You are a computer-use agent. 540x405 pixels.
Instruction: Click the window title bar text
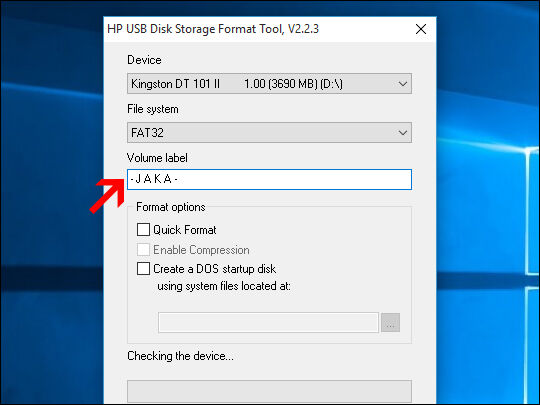pyautogui.click(x=213, y=29)
